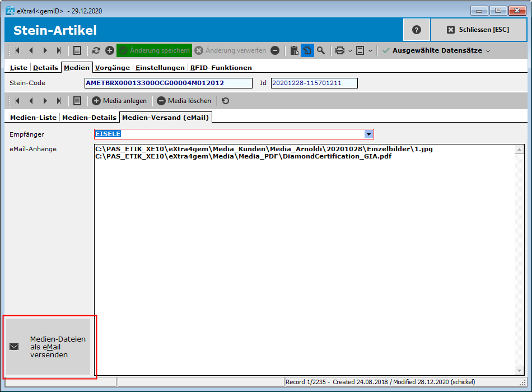Click the Stein-Code input field
The image size is (532, 392).
click(x=168, y=83)
